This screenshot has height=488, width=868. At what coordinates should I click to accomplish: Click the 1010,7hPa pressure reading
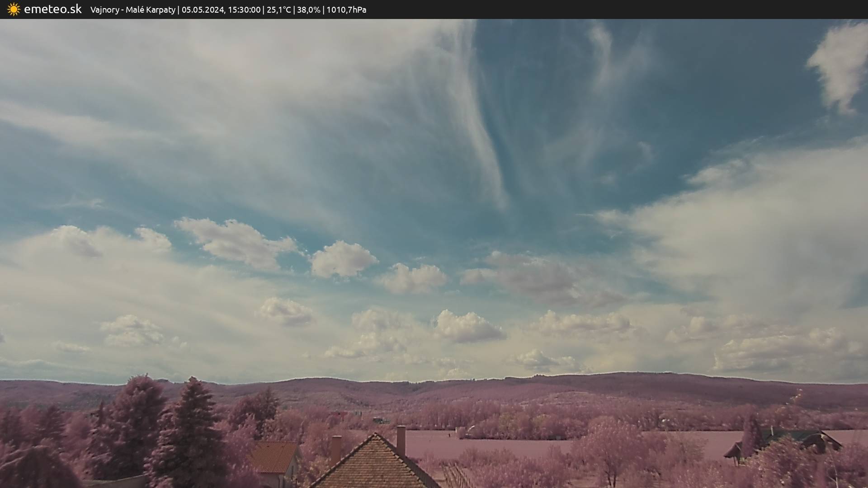click(x=346, y=9)
